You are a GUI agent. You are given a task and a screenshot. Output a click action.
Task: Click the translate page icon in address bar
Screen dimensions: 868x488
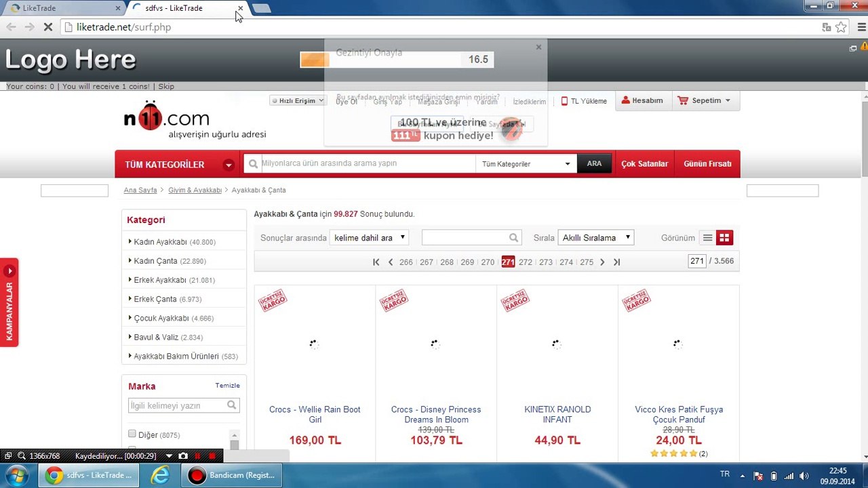click(826, 27)
